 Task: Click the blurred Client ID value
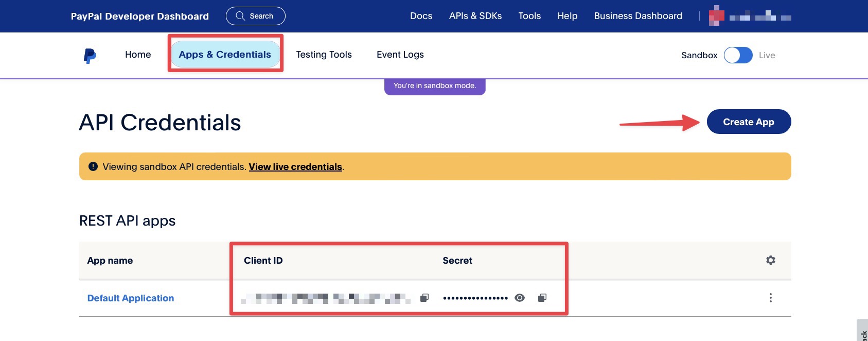[x=326, y=298]
